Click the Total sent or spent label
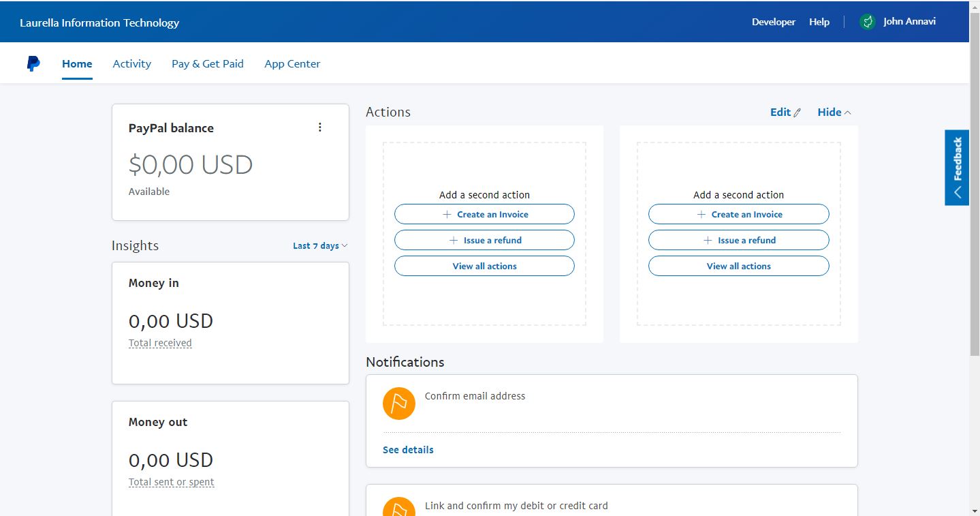 click(x=172, y=482)
